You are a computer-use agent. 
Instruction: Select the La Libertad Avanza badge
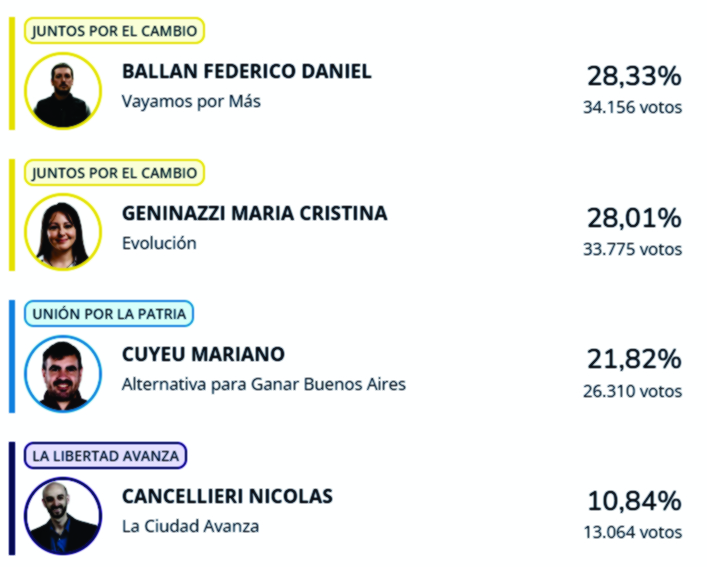click(106, 456)
